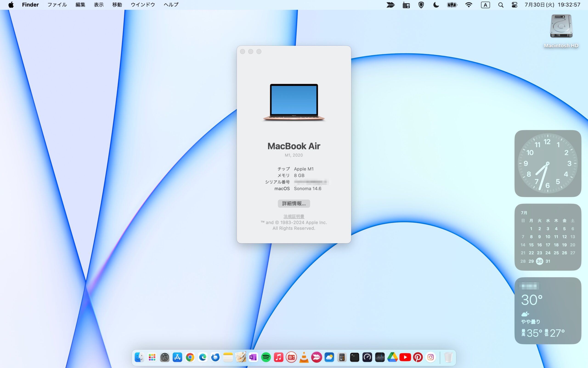Launch the cloud weather app in the Dock
This screenshot has width=588, height=368.
329,357
